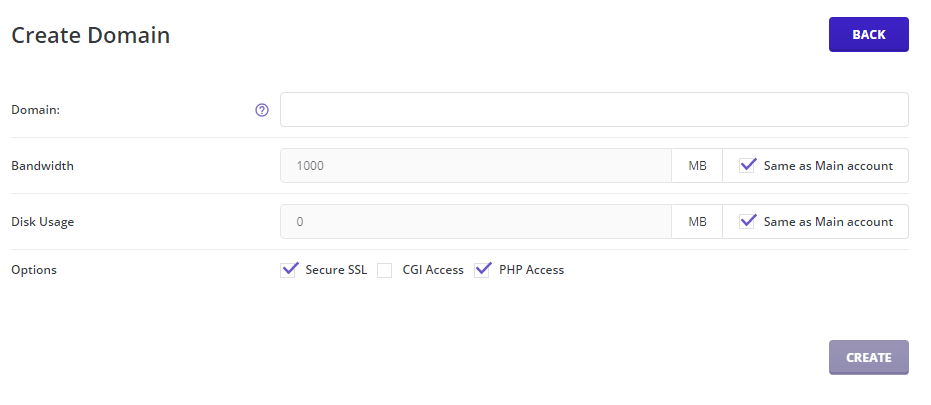This screenshot has height=405, width=931.
Task: Click the MB unit next to Disk Usage
Action: tap(697, 222)
